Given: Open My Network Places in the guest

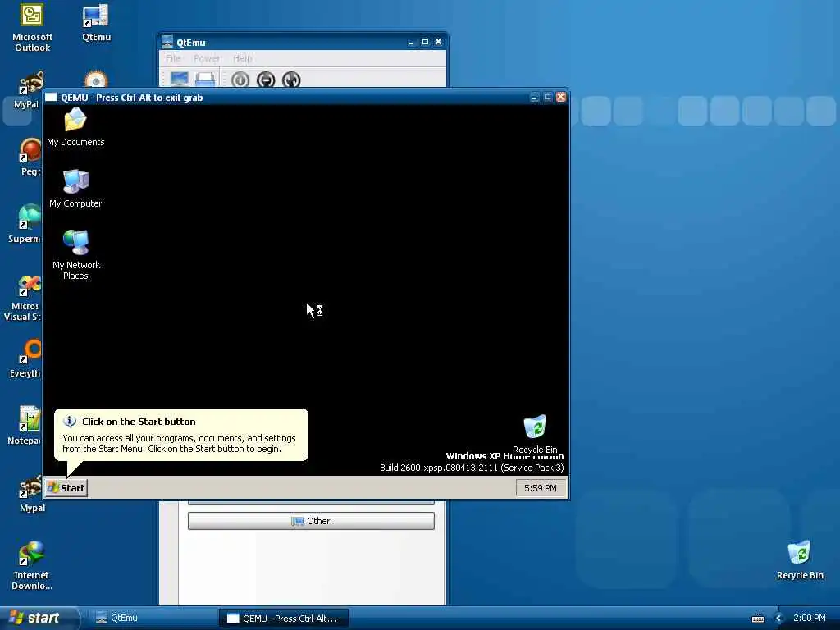Looking at the screenshot, I should (x=75, y=254).
